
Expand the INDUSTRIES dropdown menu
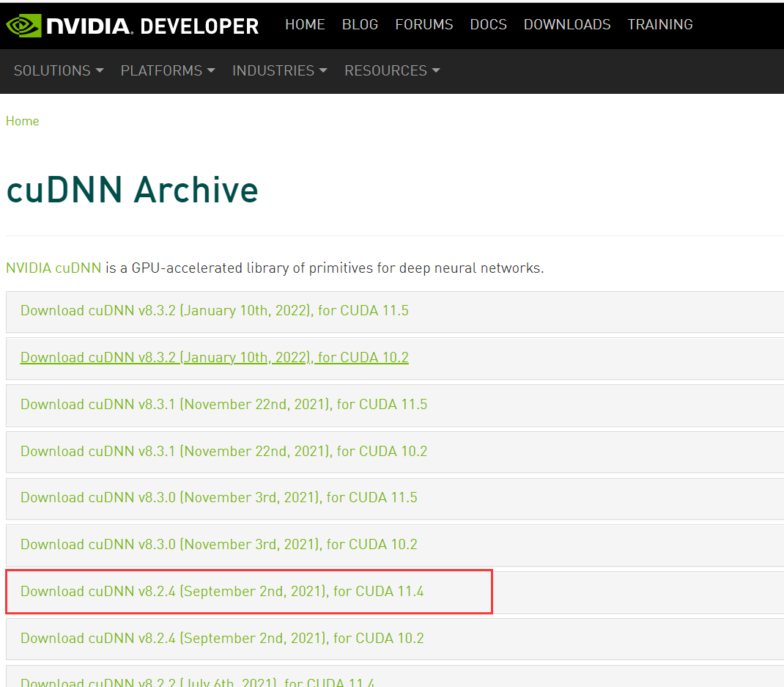(x=279, y=70)
